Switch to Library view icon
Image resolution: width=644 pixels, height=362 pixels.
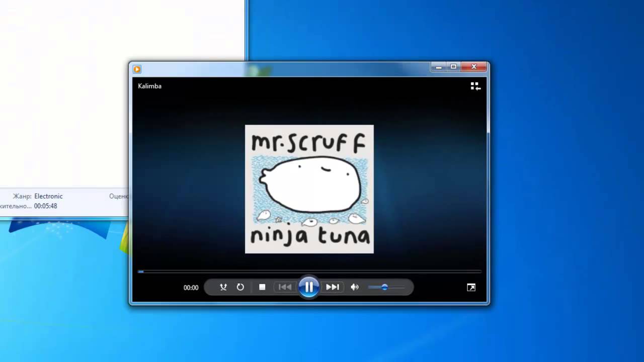475,86
